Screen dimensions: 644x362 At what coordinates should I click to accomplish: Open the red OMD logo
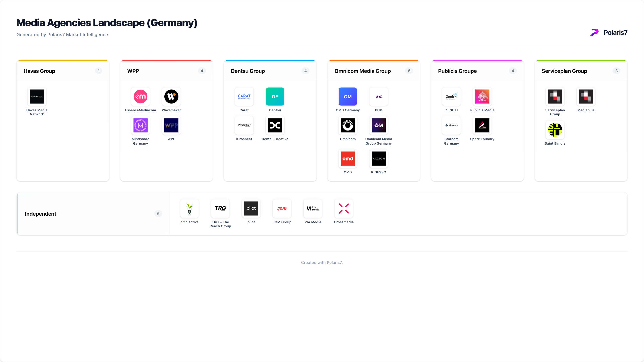tap(348, 159)
